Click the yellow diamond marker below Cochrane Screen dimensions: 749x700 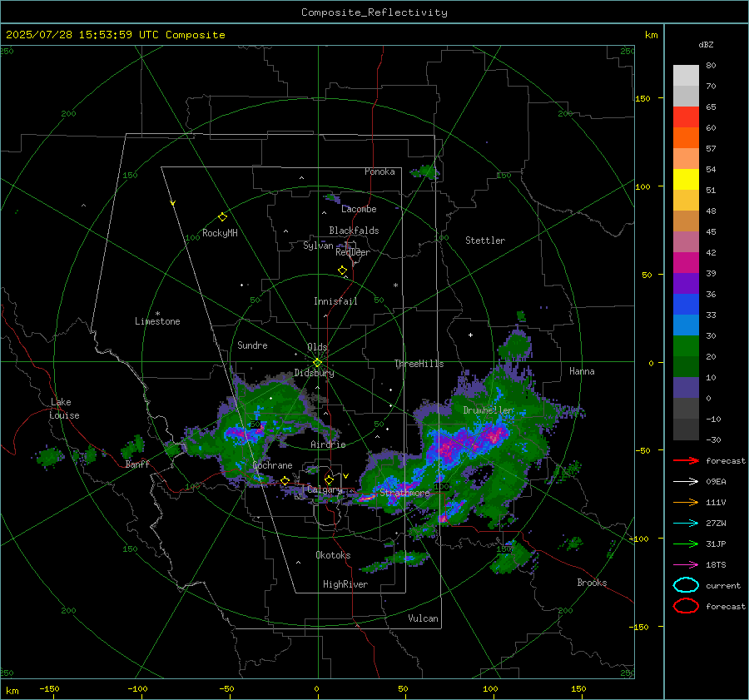285,481
